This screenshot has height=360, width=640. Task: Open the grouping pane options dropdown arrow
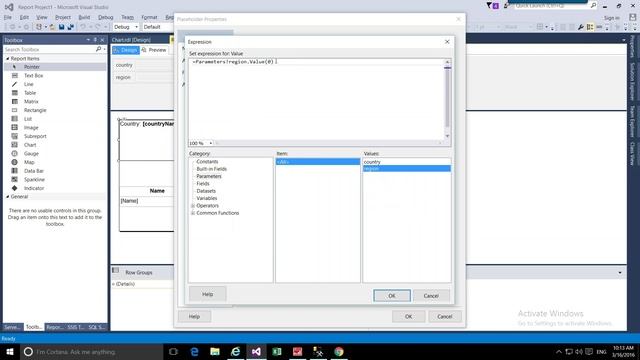620,272
